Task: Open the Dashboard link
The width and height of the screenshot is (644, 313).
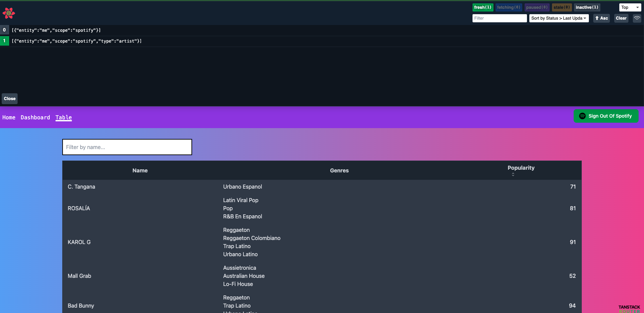Action: point(35,117)
